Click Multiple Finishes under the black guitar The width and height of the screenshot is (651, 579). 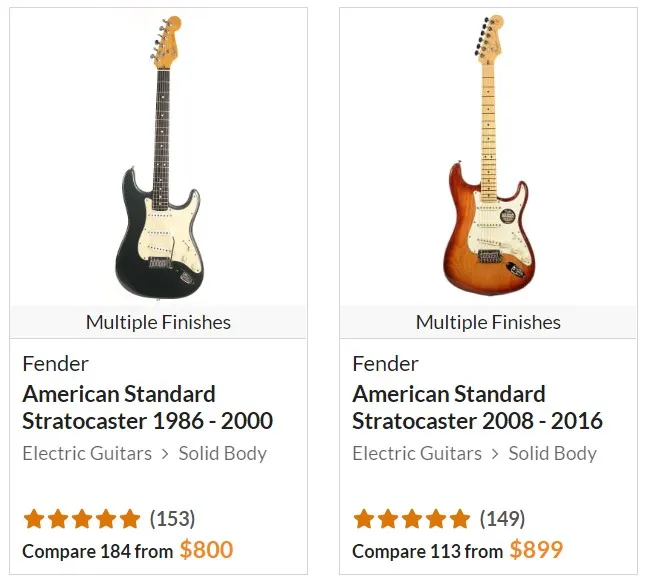coord(158,322)
